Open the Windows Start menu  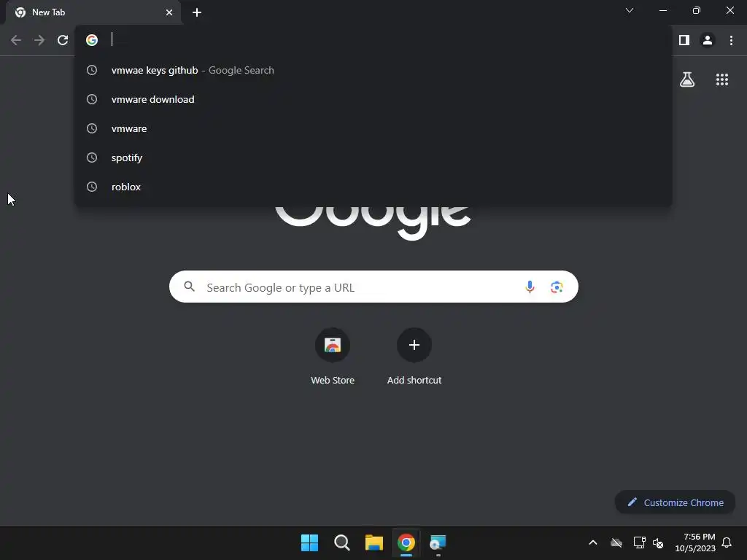click(309, 542)
